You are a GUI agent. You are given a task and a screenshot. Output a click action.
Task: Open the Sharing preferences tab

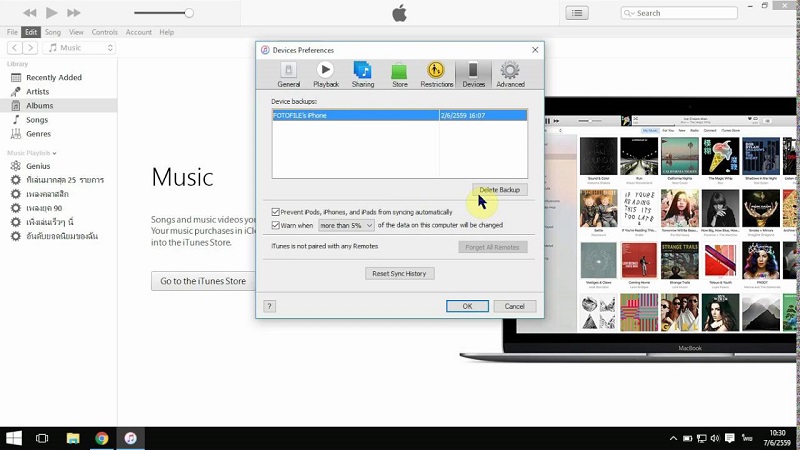click(363, 74)
